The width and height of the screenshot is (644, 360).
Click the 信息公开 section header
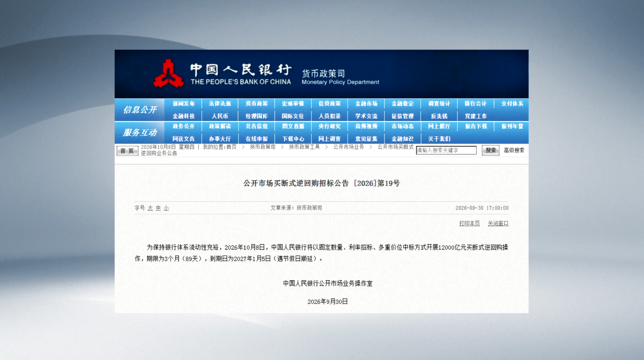[140, 110]
